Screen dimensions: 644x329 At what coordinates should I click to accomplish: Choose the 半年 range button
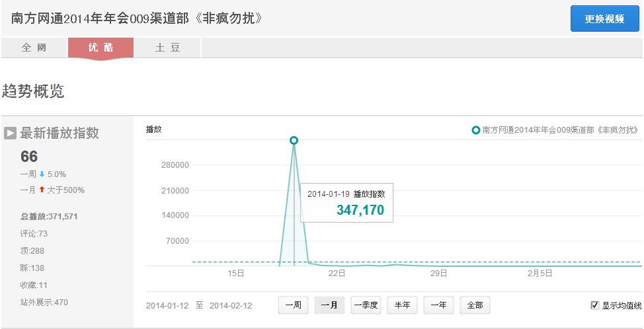coord(402,305)
